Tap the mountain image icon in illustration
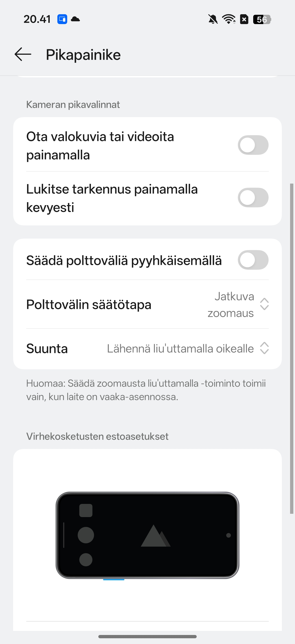 click(x=155, y=536)
